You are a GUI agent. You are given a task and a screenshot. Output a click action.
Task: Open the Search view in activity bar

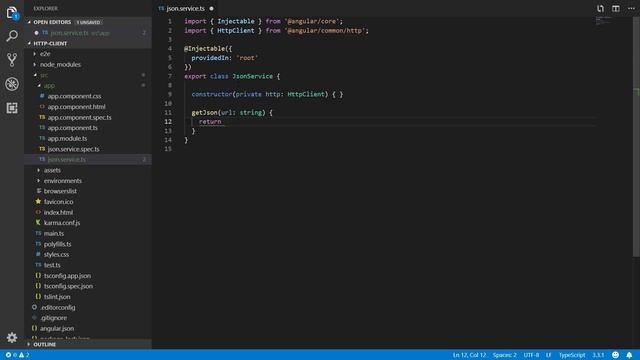(12, 36)
